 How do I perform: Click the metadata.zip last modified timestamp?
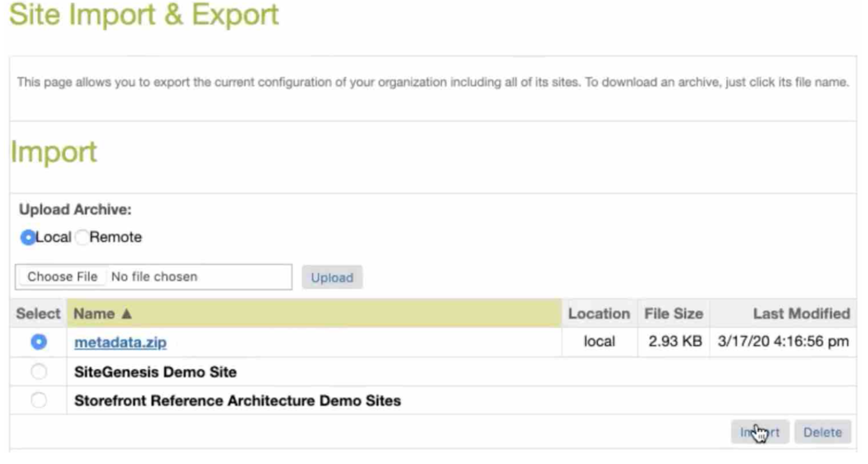coord(783,342)
